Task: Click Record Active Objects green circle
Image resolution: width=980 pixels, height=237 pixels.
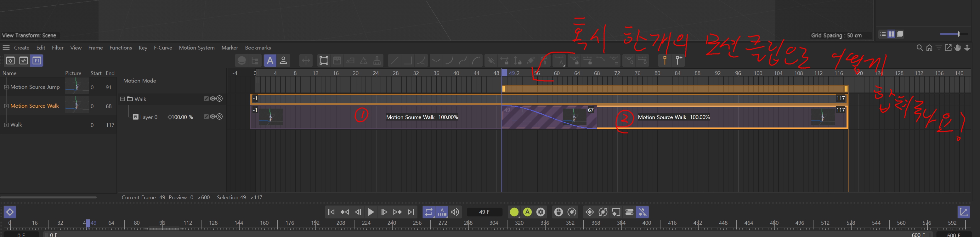Action: tap(514, 212)
